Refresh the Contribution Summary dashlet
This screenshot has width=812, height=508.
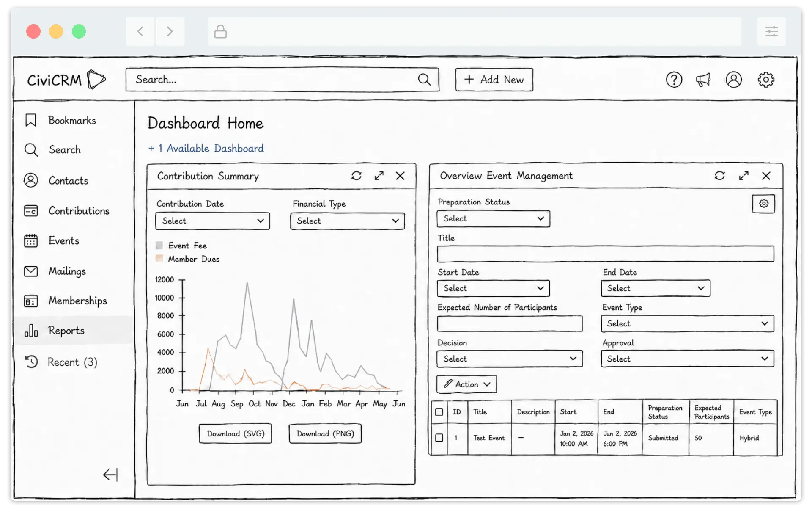(357, 176)
